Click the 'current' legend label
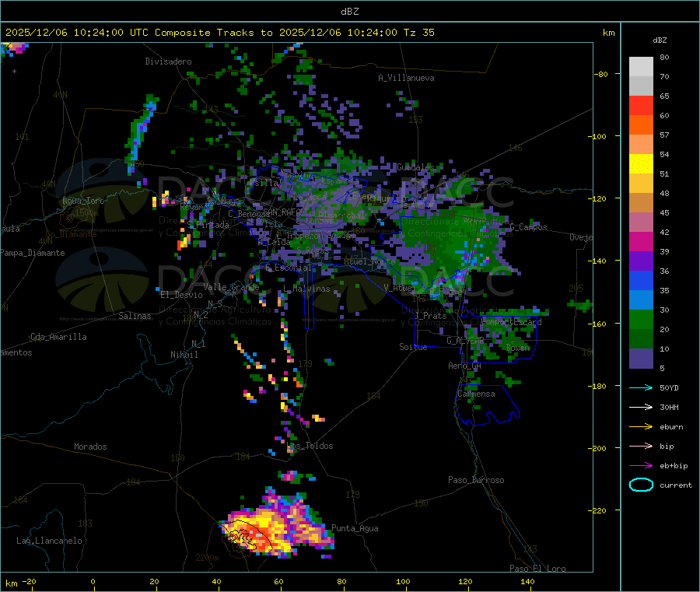 point(676,485)
